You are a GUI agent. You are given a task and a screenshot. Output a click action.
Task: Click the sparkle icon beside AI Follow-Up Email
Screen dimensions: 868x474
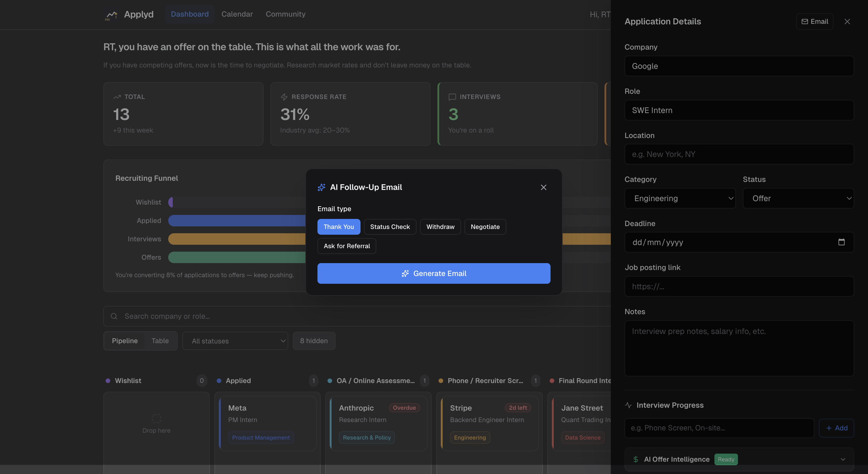tap(321, 187)
